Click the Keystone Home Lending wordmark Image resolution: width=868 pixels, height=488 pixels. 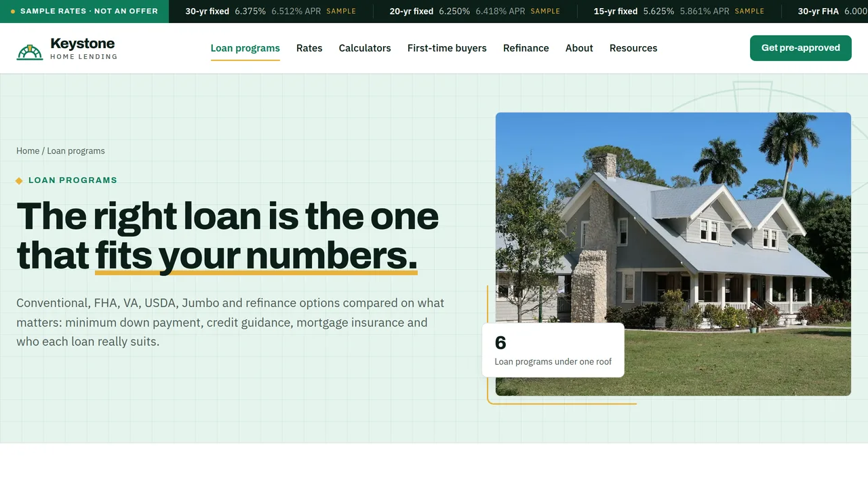coord(83,48)
